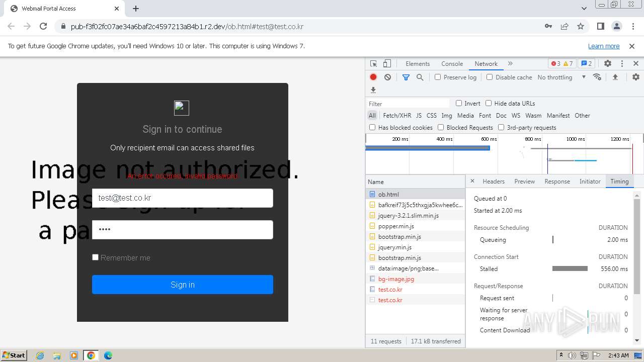This screenshot has width=644, height=362.
Task: Reload the page
Action: (x=43, y=26)
